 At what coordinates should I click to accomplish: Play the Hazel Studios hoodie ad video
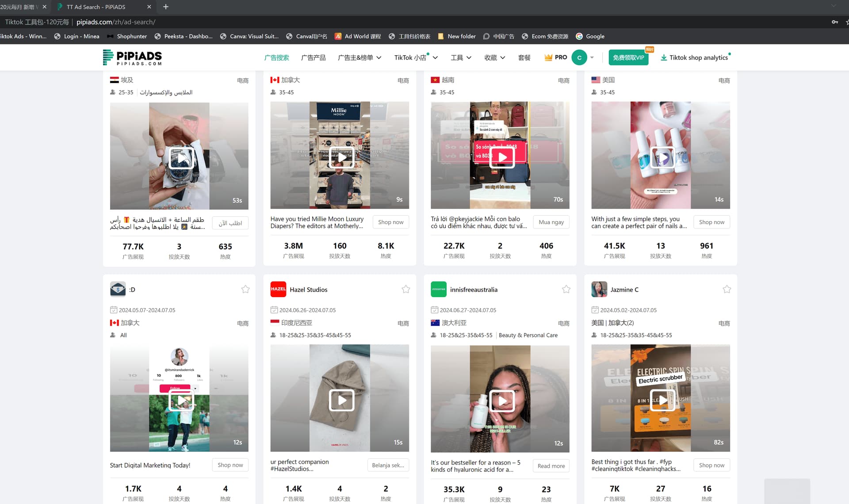(341, 401)
